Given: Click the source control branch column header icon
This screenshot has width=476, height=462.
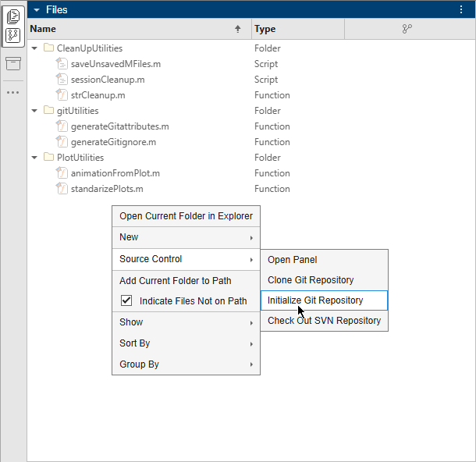Looking at the screenshot, I should [407, 29].
